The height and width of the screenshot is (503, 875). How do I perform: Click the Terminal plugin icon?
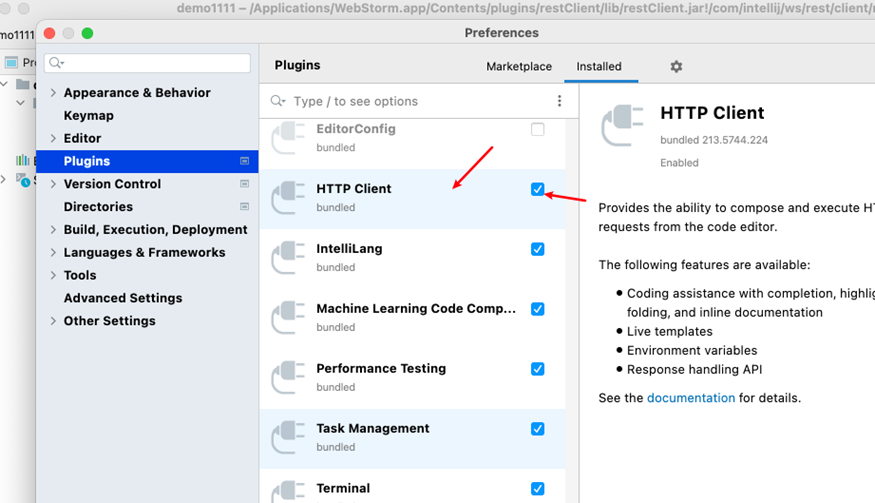pos(288,492)
